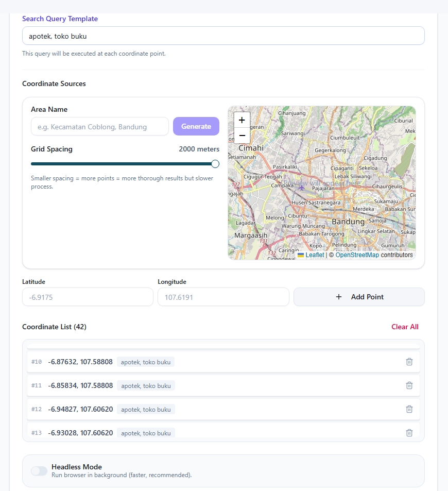Click the Latitude input field
448x491 pixels.
(x=87, y=297)
